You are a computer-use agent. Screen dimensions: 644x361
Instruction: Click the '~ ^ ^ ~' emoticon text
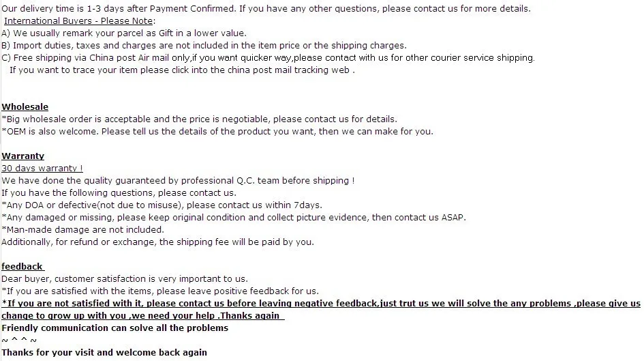tap(19, 340)
